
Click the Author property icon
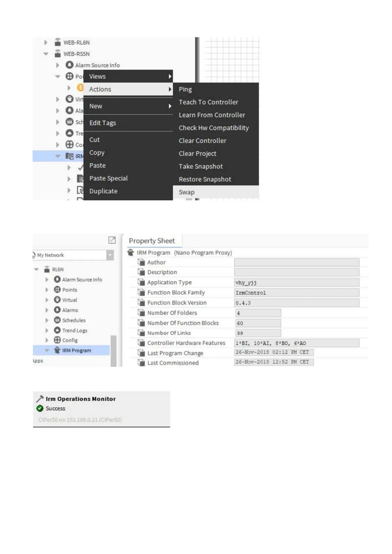141,262
